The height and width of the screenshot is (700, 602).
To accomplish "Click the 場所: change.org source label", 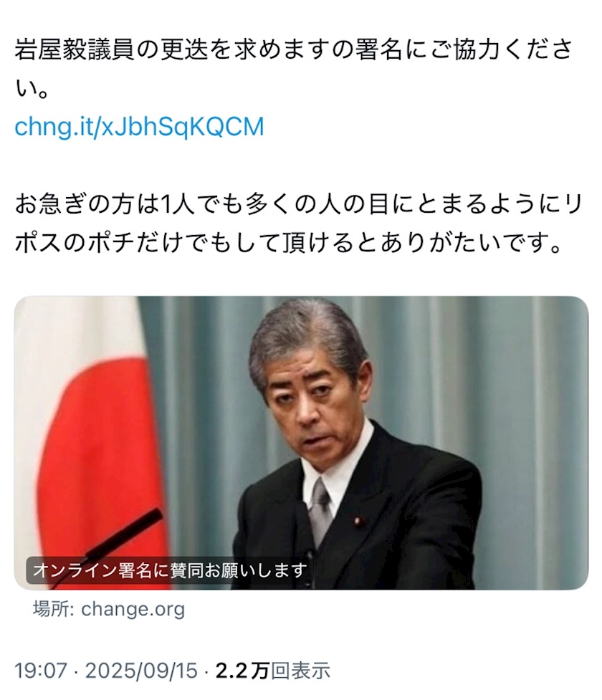I will (108, 610).
